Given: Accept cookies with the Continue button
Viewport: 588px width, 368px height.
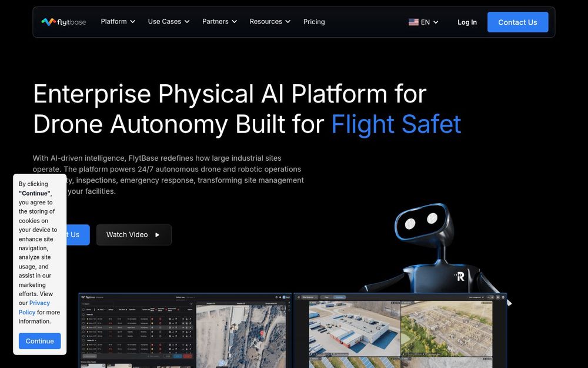Looking at the screenshot, I should point(39,341).
